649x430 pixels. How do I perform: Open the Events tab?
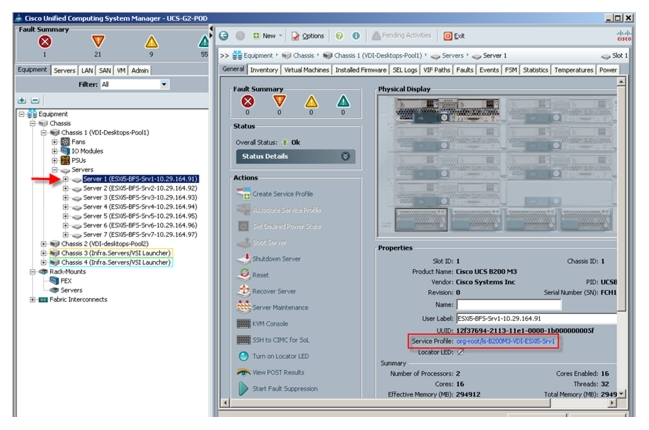(x=489, y=70)
